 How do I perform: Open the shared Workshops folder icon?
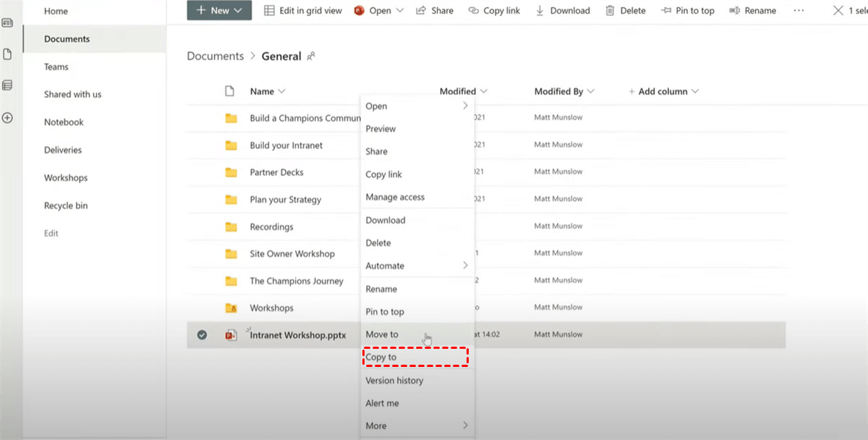coord(231,308)
